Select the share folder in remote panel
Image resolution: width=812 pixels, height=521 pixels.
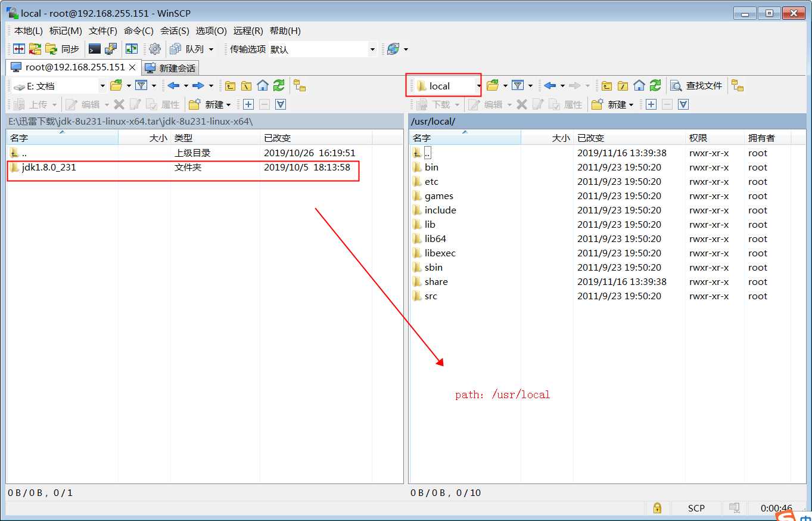[x=436, y=282]
